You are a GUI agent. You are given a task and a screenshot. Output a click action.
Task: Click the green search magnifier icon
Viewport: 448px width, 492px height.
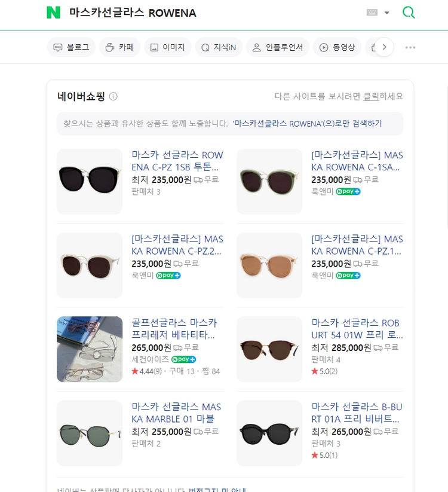coord(409,13)
